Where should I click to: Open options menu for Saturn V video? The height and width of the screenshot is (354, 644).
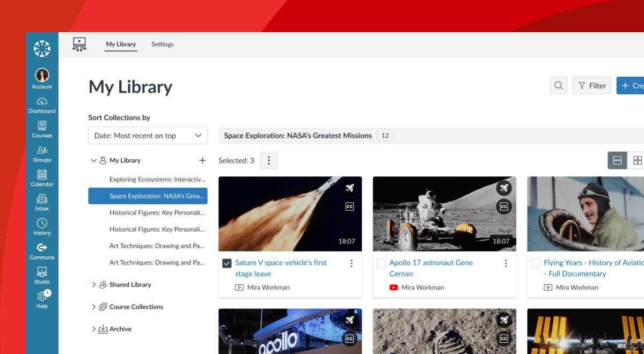[x=352, y=263]
